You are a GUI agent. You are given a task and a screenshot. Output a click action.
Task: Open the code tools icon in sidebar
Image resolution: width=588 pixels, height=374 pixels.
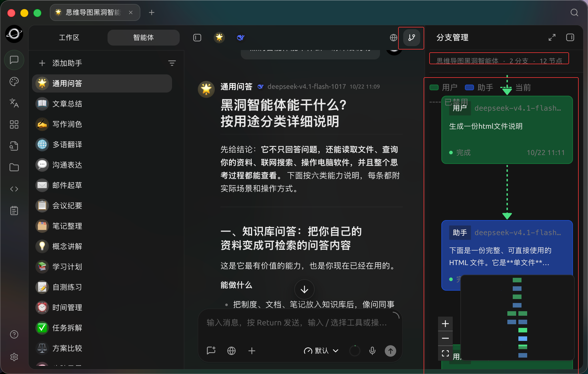click(14, 189)
